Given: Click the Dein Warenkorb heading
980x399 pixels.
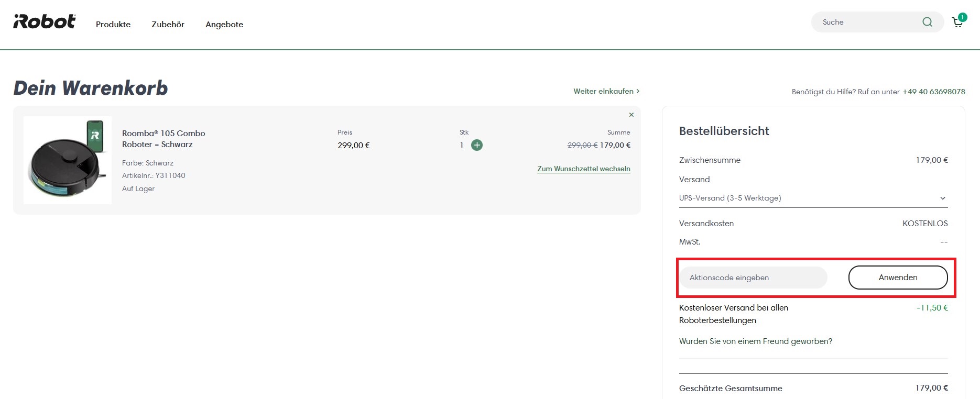Looking at the screenshot, I should coord(91,88).
